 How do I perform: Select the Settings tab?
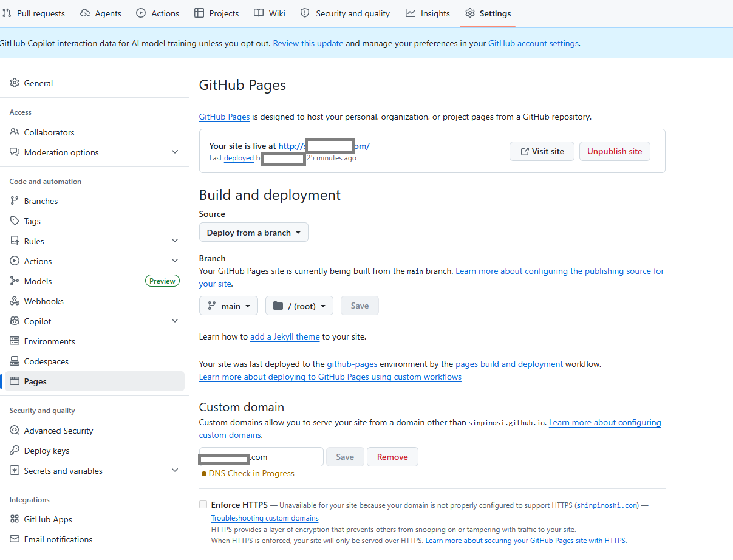488,13
